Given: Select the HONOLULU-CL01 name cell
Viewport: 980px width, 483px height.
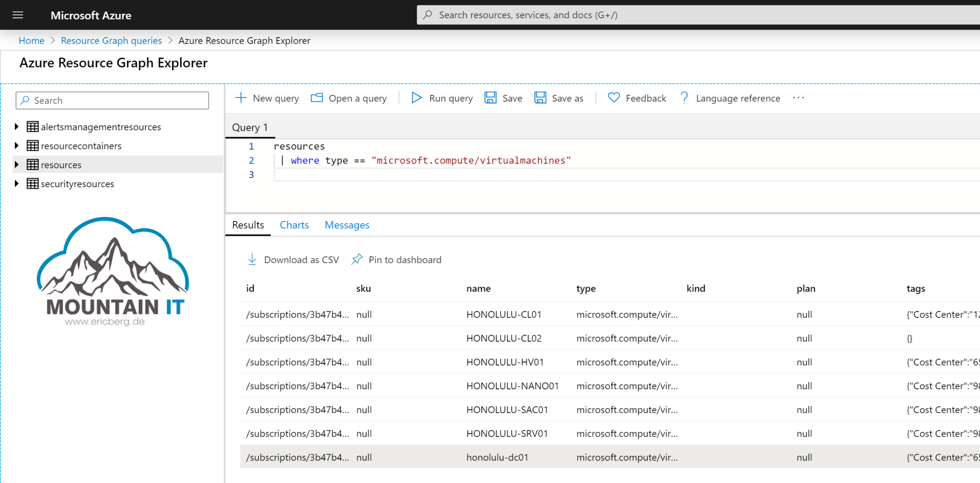Looking at the screenshot, I should pyautogui.click(x=504, y=315).
